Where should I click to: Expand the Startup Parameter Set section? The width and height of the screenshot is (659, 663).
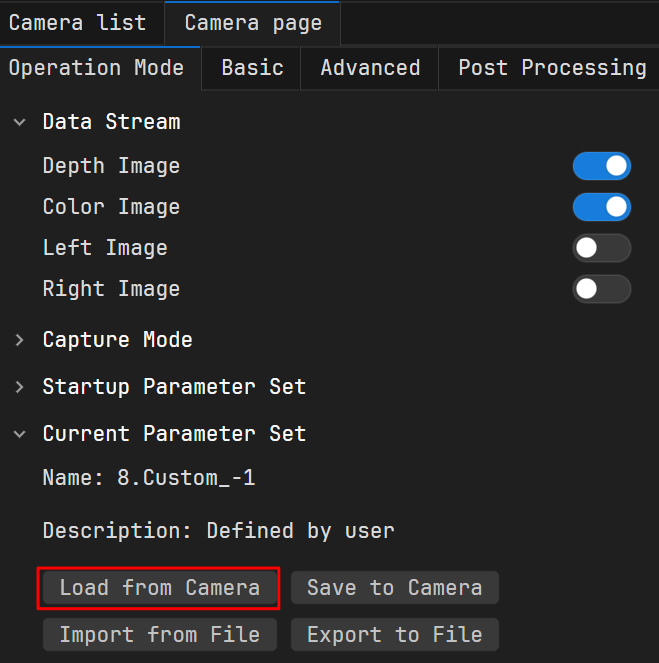click(20, 387)
